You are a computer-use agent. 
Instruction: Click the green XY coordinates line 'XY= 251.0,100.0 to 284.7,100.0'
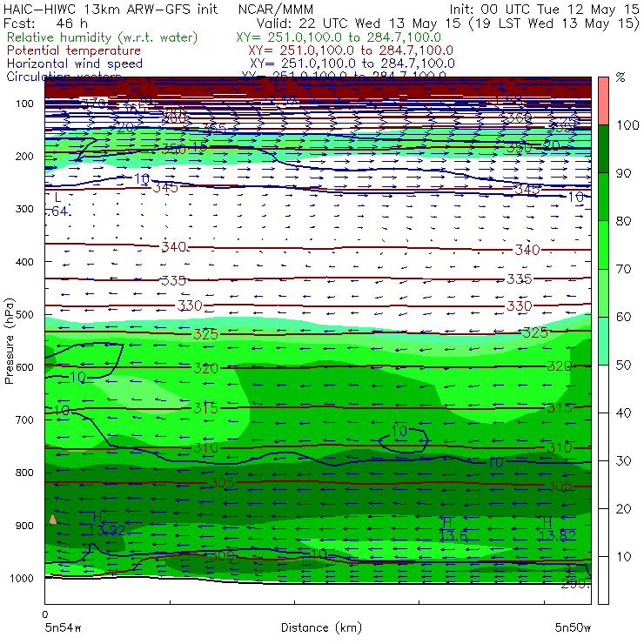339,37
